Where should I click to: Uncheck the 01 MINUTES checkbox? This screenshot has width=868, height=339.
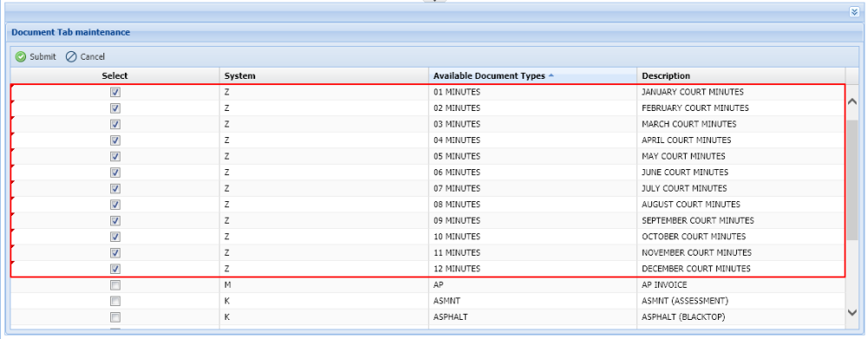click(115, 93)
